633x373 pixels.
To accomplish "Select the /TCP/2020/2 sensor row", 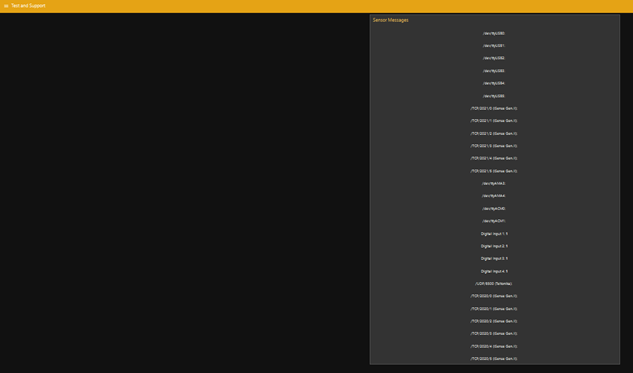I will (494, 321).
